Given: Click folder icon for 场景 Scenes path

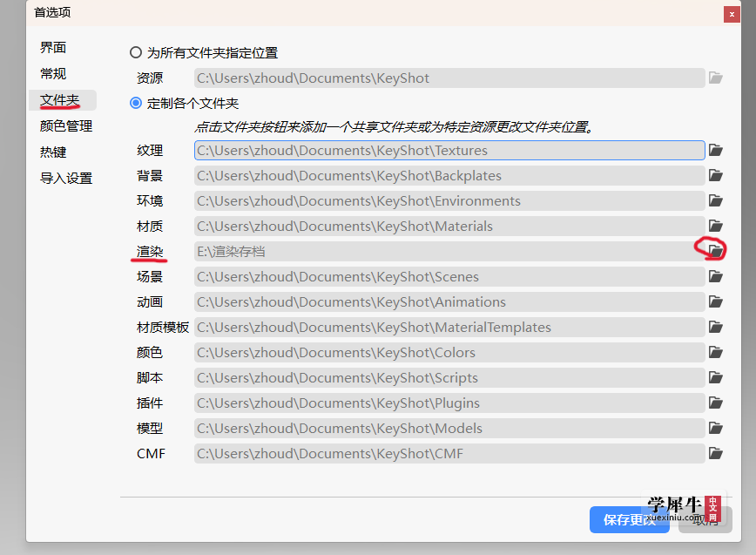Looking at the screenshot, I should tap(716, 276).
